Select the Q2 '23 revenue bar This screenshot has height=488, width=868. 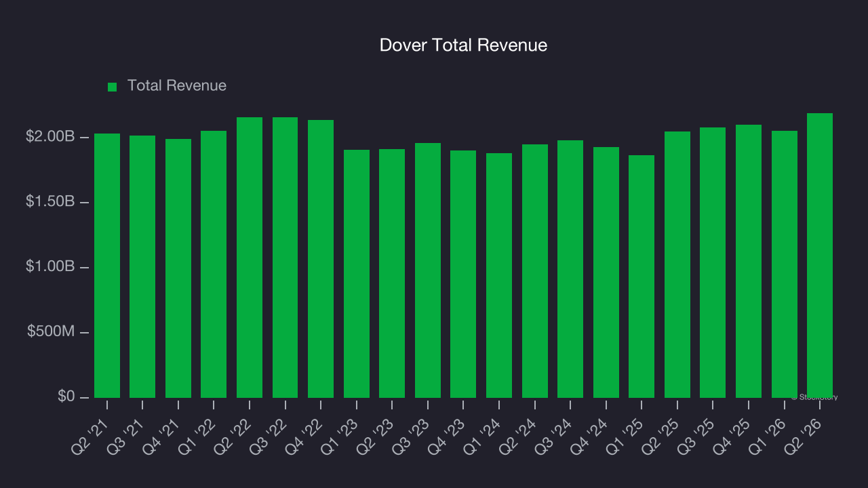[x=392, y=273]
